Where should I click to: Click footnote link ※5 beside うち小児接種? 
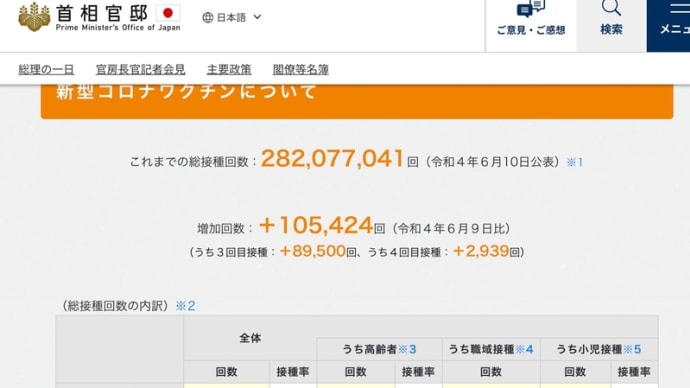pyautogui.click(x=632, y=349)
